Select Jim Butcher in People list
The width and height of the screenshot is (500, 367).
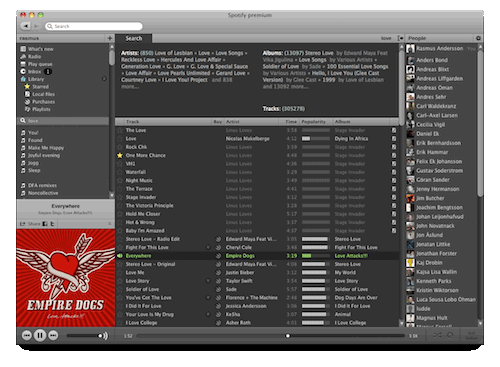click(x=430, y=198)
